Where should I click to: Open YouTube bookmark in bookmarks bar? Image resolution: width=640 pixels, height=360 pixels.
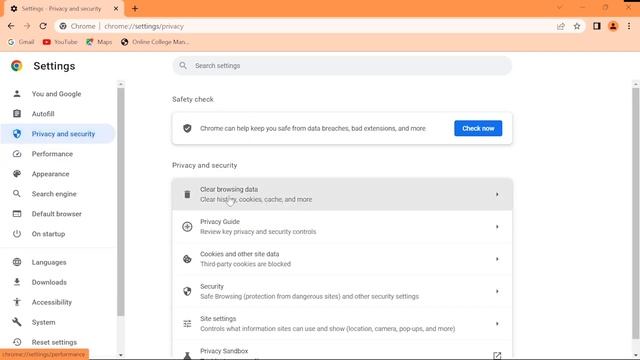coord(60,42)
